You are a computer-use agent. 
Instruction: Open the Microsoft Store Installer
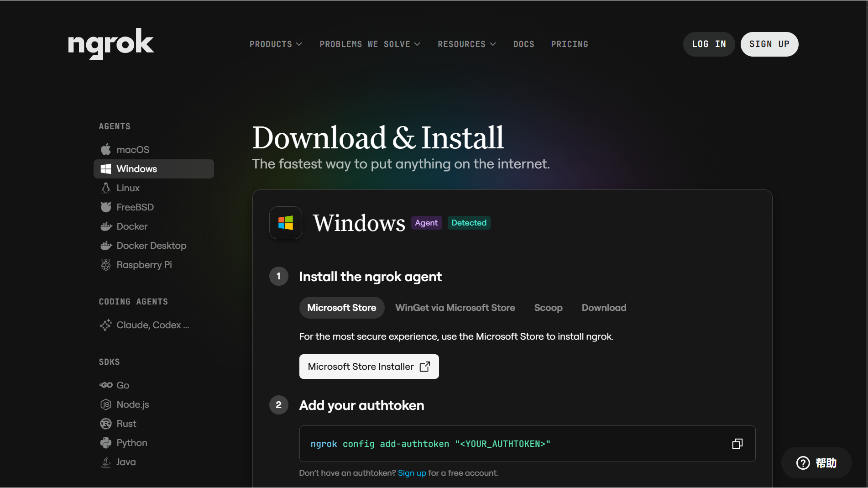coord(369,367)
